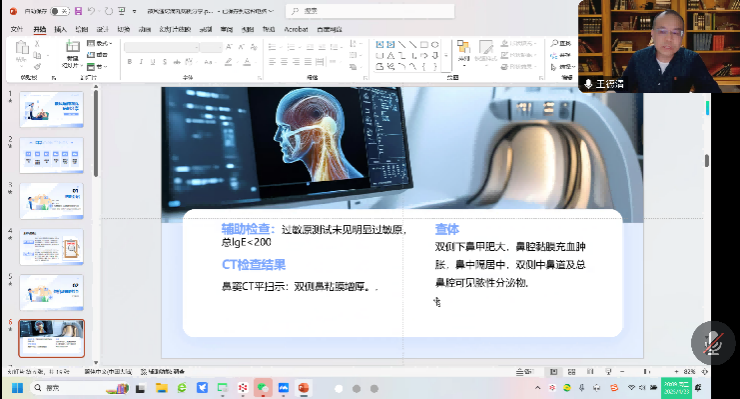The height and width of the screenshot is (399, 740).
Task: Undo the last action
Action: (92, 11)
